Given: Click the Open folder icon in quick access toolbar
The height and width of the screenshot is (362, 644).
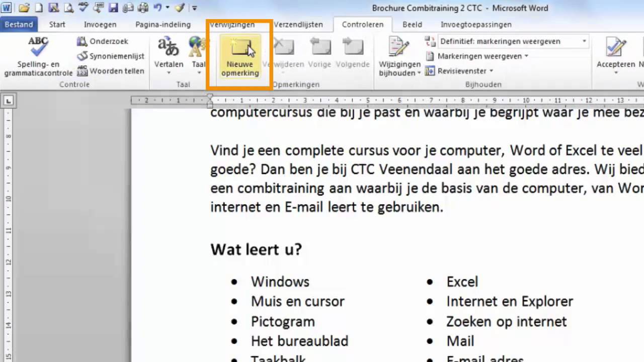Looking at the screenshot, I should (24, 8).
